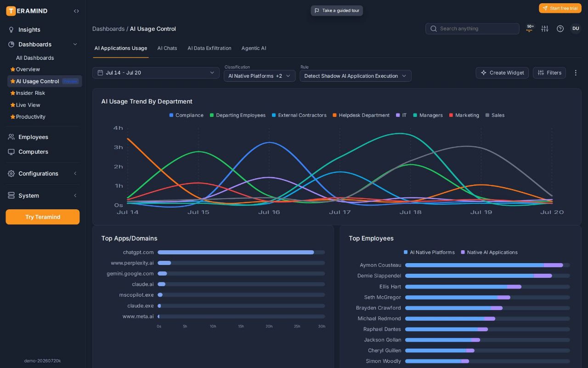
Task: Open the settings sliders icon in header
Action: pos(545,29)
